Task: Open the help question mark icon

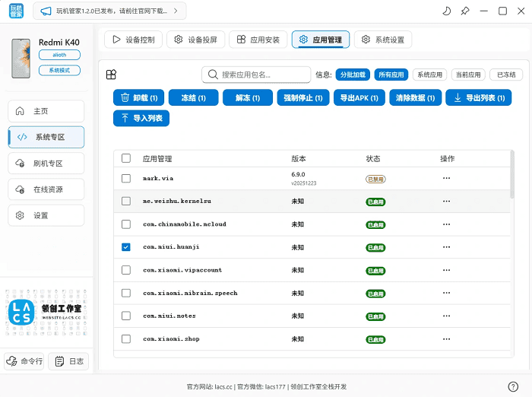Action: 513,386
